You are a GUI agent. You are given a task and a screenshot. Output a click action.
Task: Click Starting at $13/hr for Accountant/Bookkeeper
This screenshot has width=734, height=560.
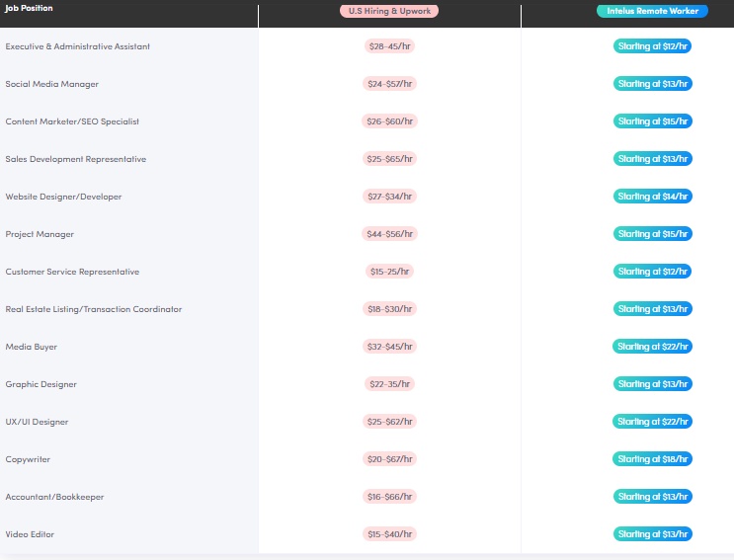click(x=653, y=497)
